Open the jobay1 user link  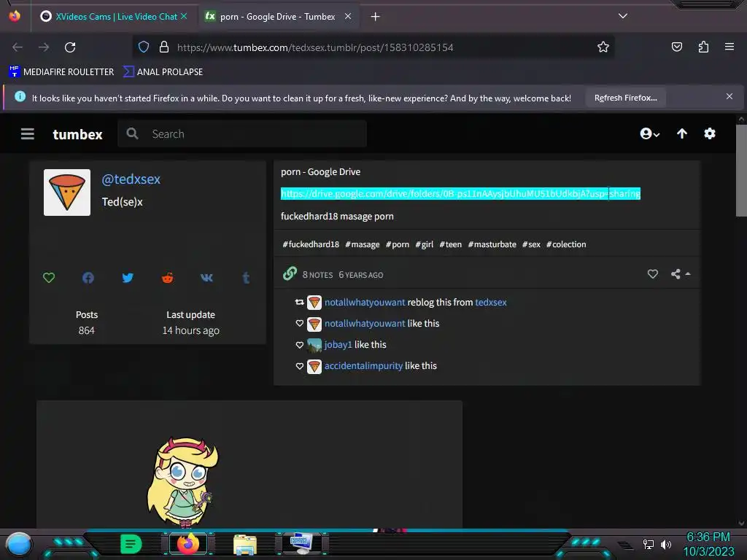pyautogui.click(x=338, y=344)
